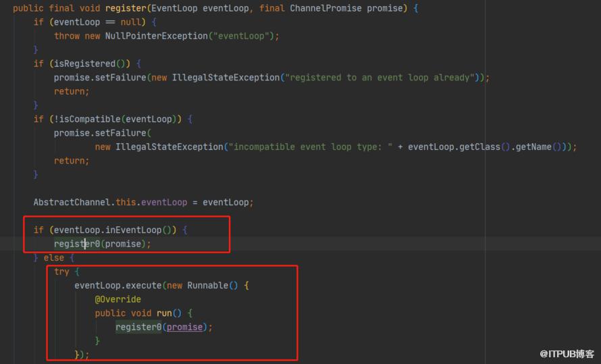Viewport: 601px width, 364px height.
Task: Click register0 call inside run method
Action: 138,328
